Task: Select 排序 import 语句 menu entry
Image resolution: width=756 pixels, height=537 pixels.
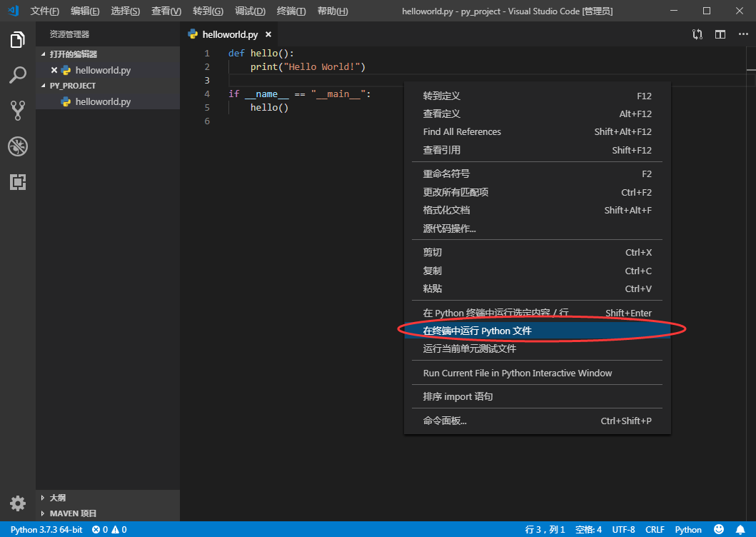Action: click(537, 396)
